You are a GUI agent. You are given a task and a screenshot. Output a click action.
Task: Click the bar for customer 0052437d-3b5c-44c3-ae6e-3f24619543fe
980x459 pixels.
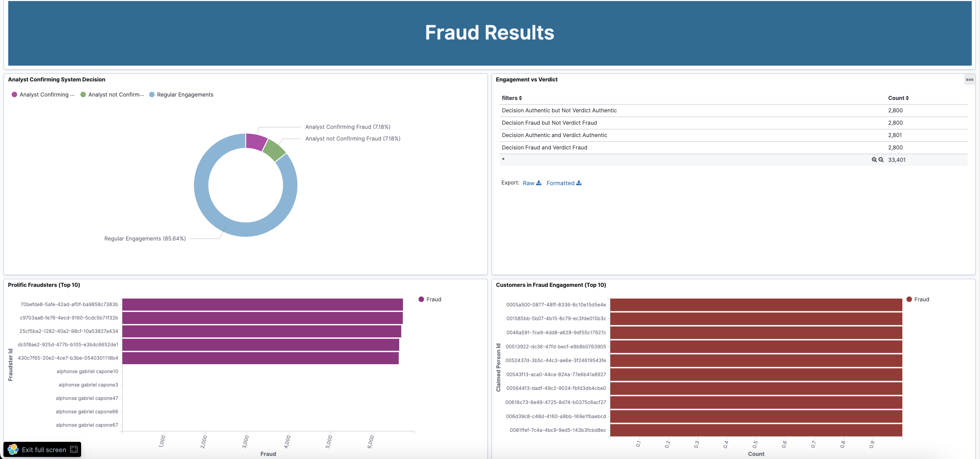pyautogui.click(x=756, y=360)
